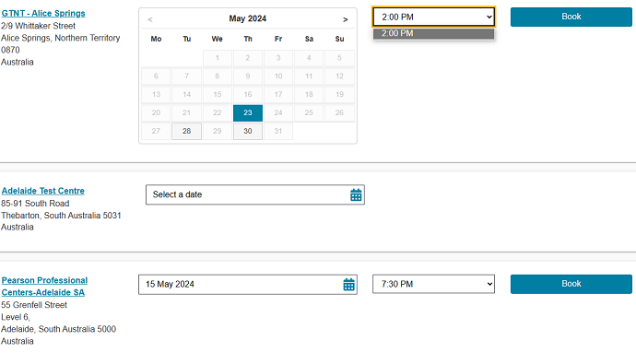Go to previous month arrow
Screen dimensions: 636x364
150,19
